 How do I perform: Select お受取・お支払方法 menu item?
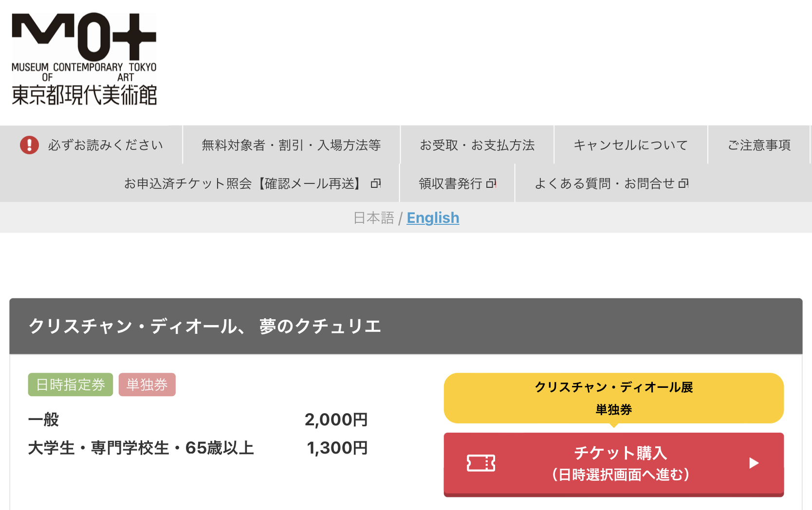pyautogui.click(x=477, y=145)
